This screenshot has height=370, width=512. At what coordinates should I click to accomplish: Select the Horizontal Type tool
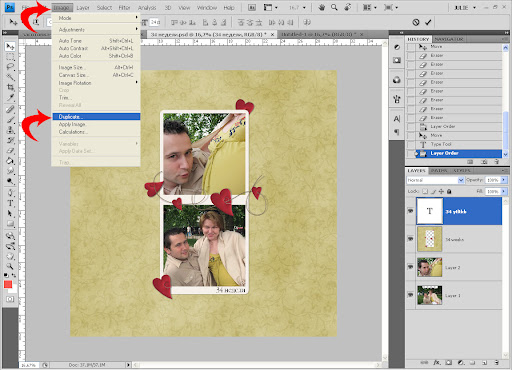(x=10, y=203)
